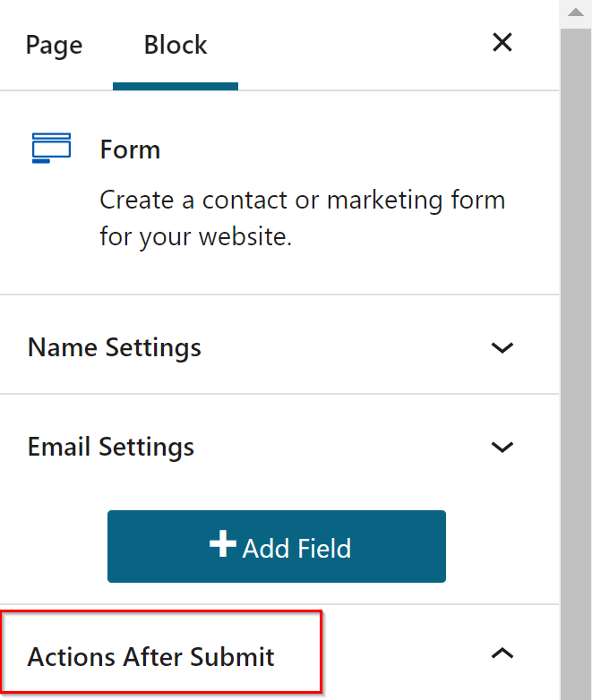Click the 'Add Field' text label
The height and width of the screenshot is (700, 592).
pyautogui.click(x=296, y=548)
